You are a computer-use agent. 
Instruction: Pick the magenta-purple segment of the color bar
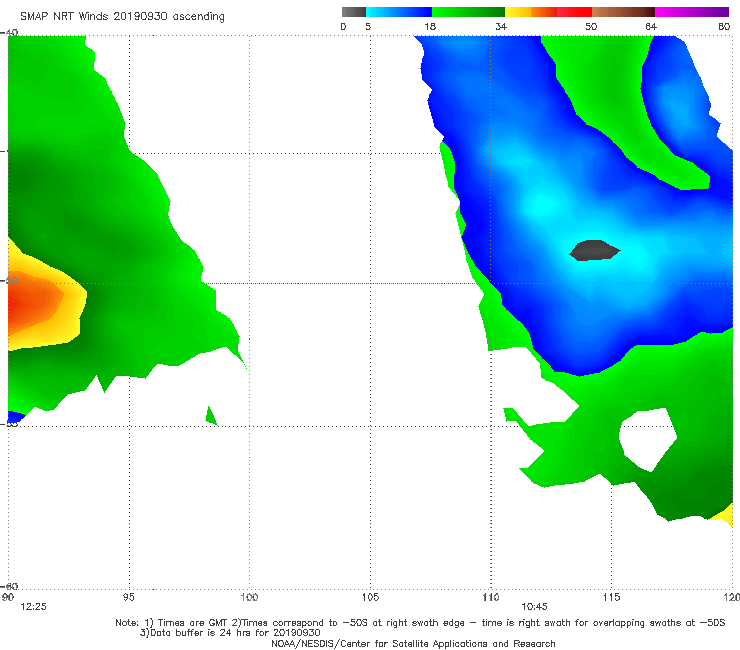[692, 12]
